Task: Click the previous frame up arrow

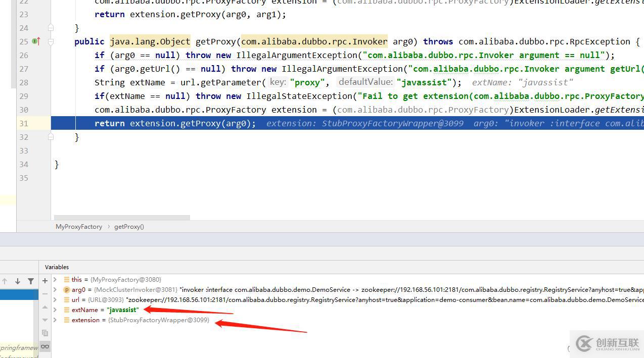Action: (5, 281)
